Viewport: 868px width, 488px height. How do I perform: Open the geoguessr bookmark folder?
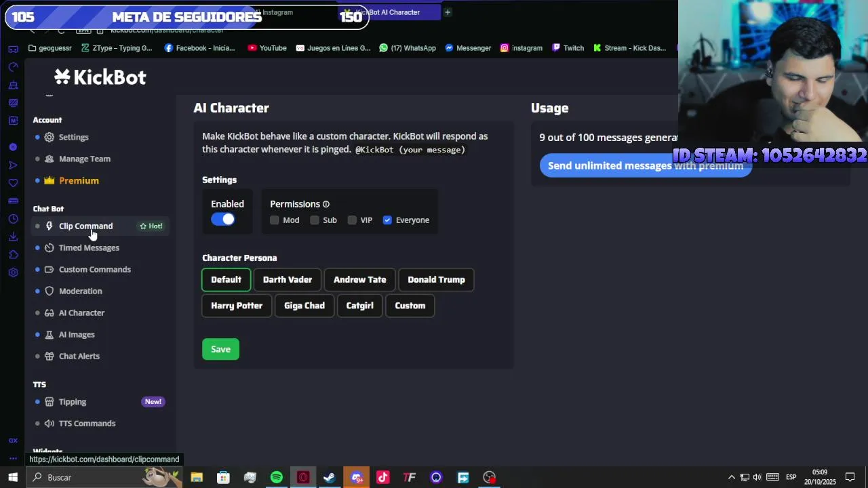pyautogui.click(x=50, y=48)
